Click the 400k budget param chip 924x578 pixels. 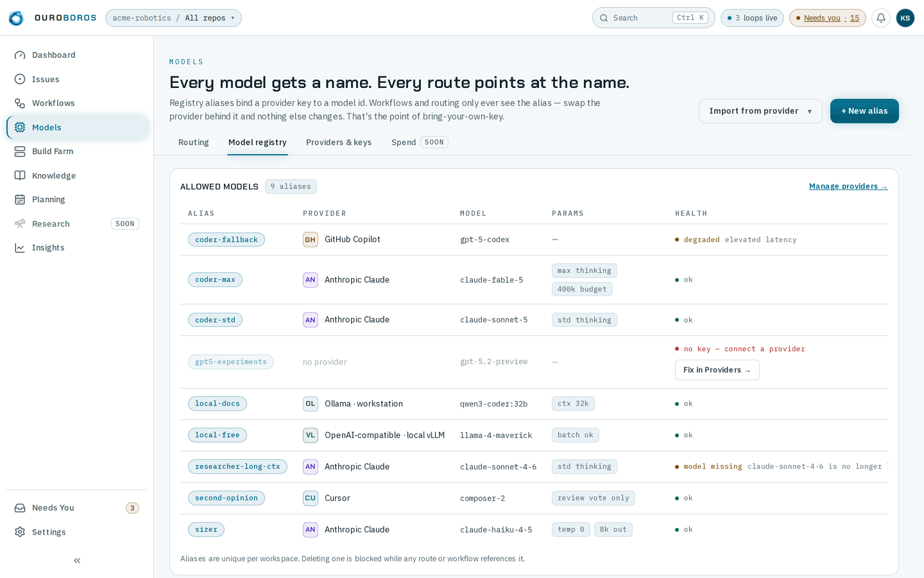pyautogui.click(x=582, y=289)
